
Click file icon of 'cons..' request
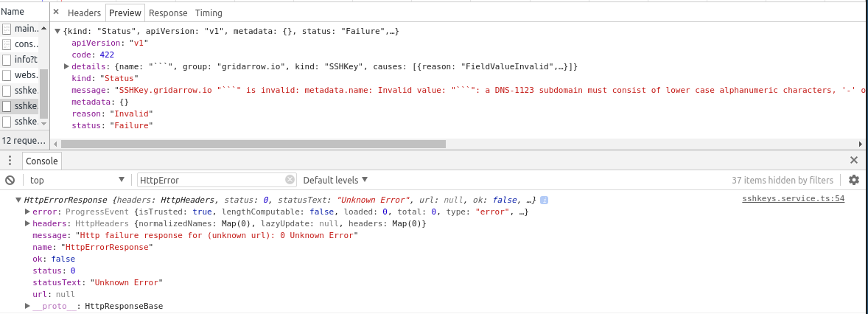tap(7, 44)
